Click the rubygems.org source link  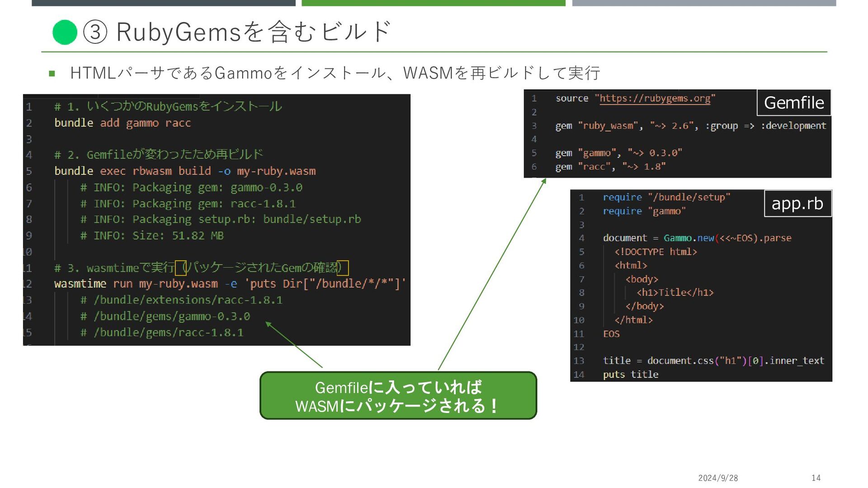(x=655, y=99)
